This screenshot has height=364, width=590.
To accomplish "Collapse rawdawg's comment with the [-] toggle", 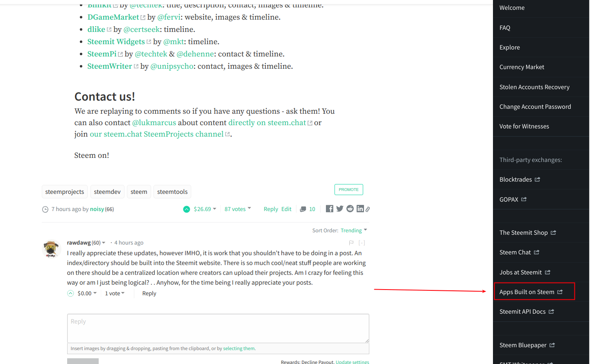I will 362,243.
